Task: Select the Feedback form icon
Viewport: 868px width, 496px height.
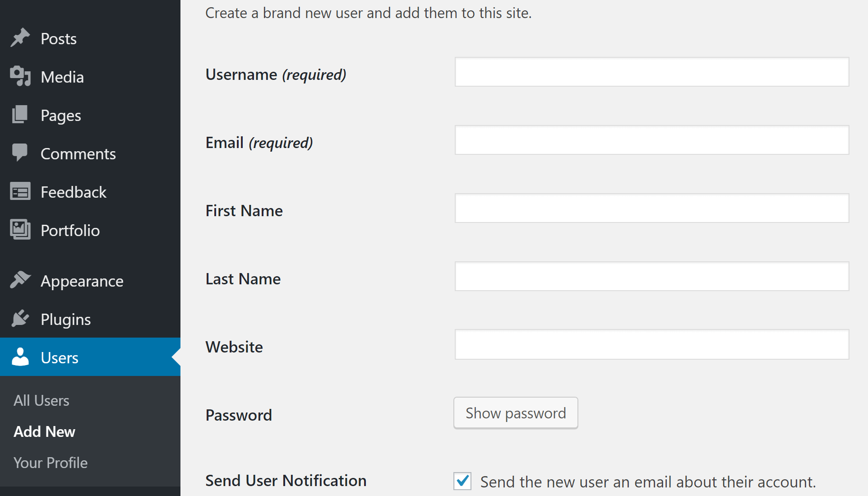Action: [20, 191]
